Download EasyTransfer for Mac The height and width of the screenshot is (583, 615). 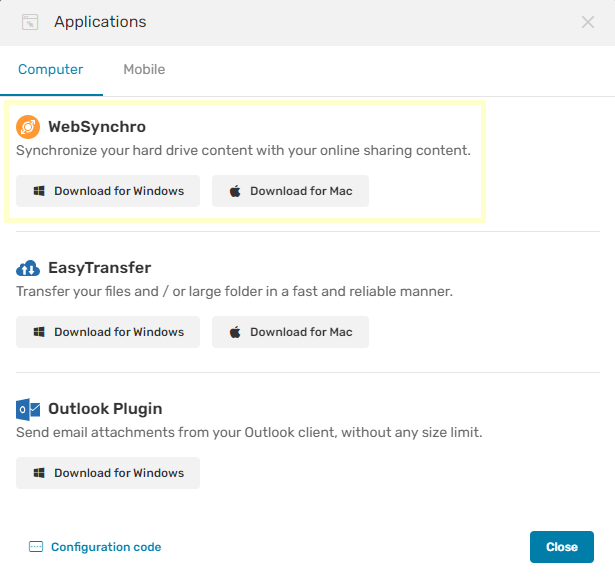coord(290,332)
